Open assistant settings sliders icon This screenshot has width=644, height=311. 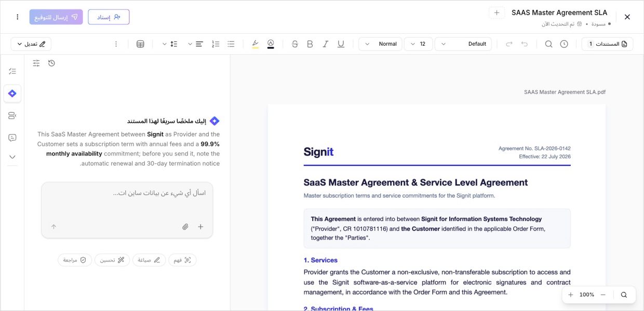point(36,63)
